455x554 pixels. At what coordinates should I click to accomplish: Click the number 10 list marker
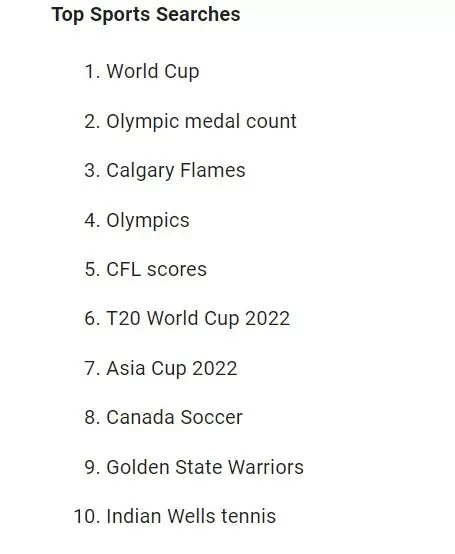click(87, 516)
